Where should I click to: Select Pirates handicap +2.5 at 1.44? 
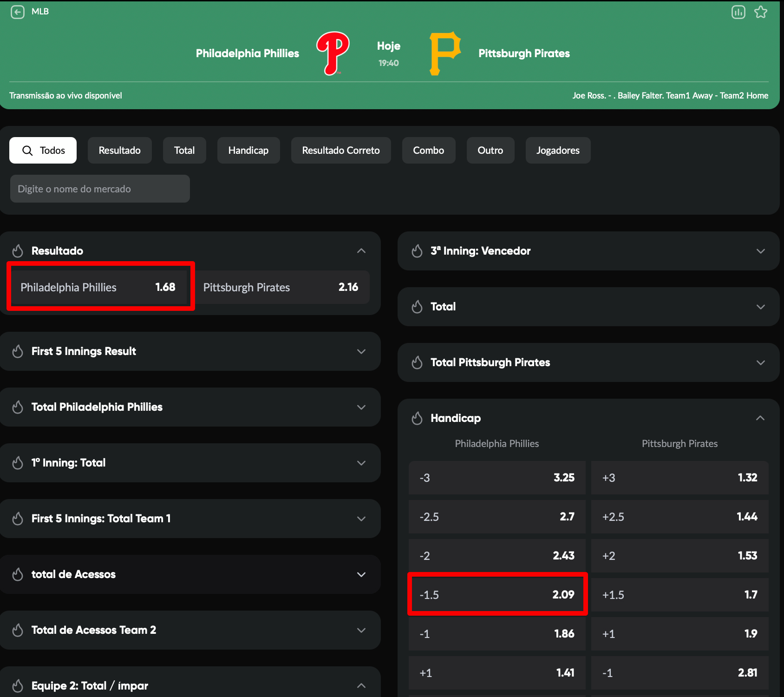[680, 517]
